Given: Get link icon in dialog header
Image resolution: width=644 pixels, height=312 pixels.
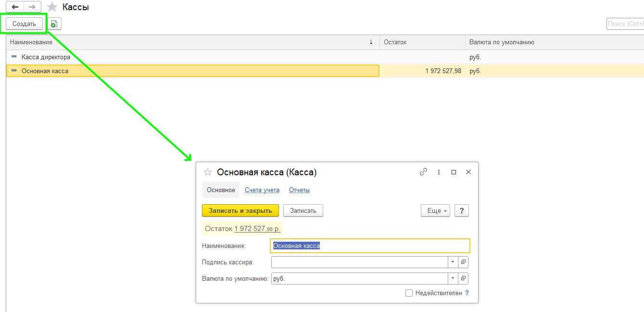Looking at the screenshot, I should [424, 172].
